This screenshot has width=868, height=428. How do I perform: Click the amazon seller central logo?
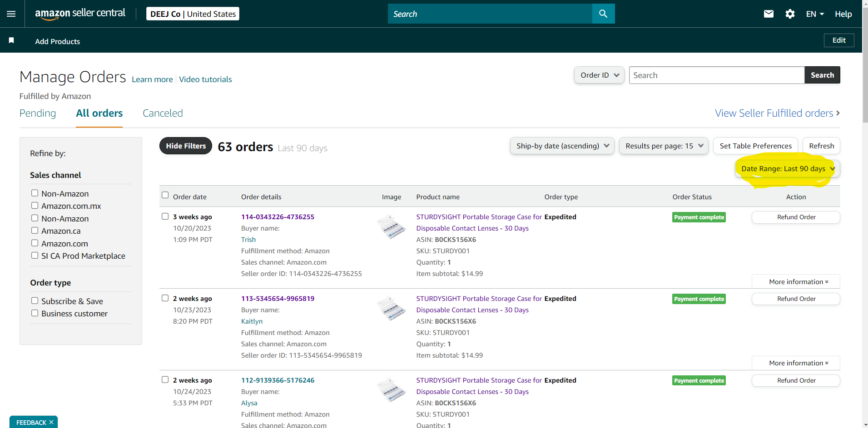(80, 14)
